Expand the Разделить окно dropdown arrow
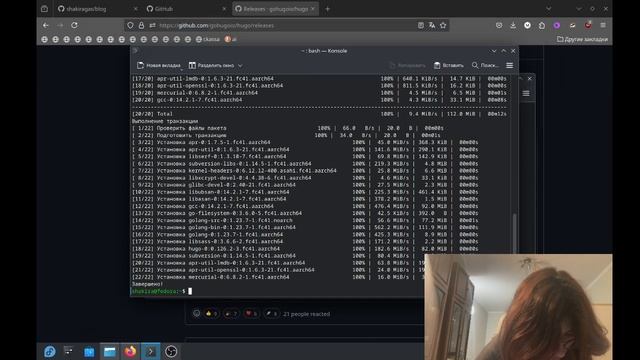This screenshot has width=640, height=360. click(240, 65)
